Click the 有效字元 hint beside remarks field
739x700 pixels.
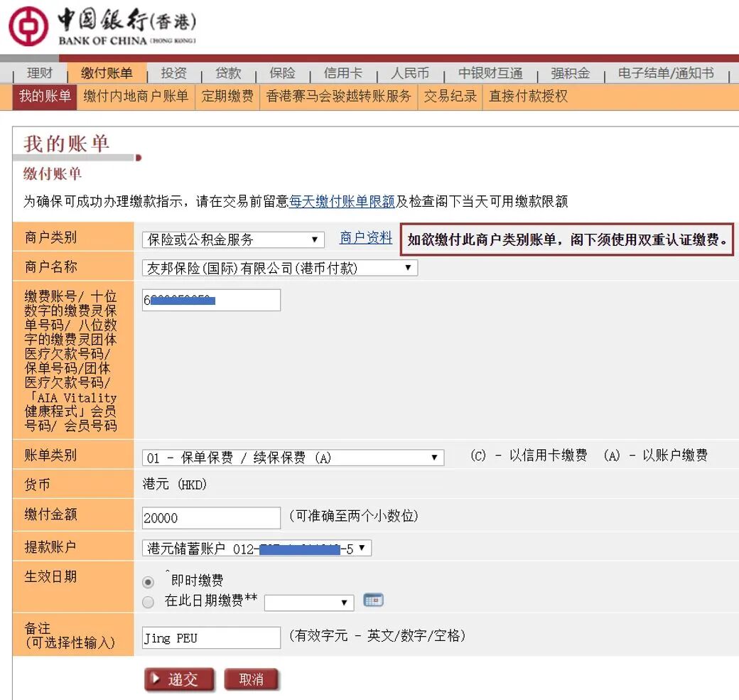[x=377, y=636]
